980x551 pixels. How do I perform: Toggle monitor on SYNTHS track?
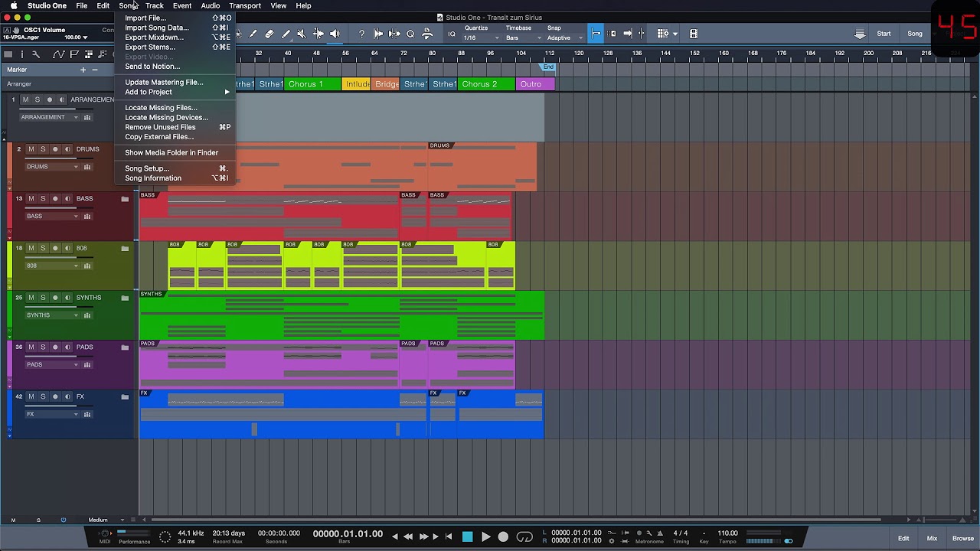tap(67, 298)
